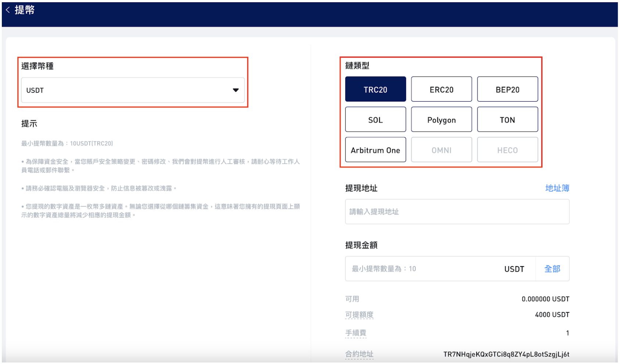This screenshot has height=364, width=620.
Task: Select the ERC20 chain type
Action: click(441, 90)
